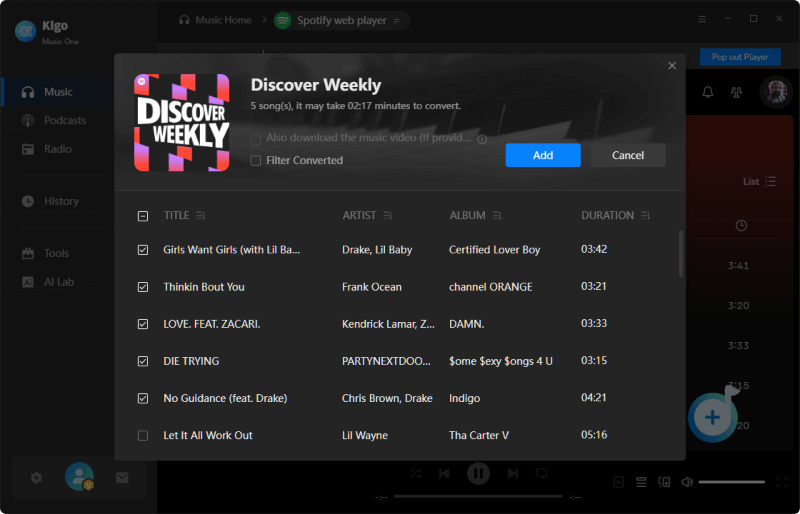Open settings gear icon

(x=36, y=478)
